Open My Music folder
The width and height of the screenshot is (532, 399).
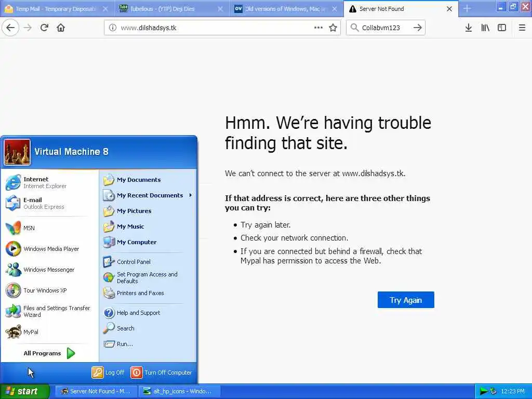148,227
